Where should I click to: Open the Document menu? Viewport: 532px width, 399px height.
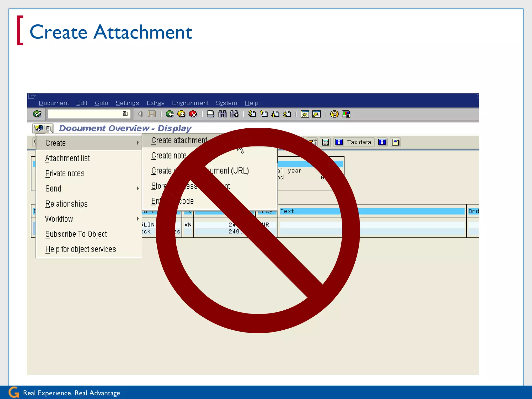point(54,103)
